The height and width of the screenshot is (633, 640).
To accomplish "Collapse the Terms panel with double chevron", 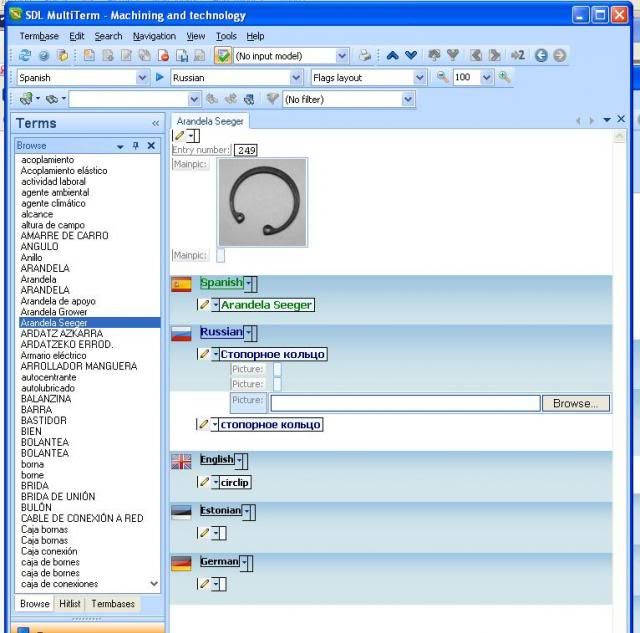I will pos(156,123).
